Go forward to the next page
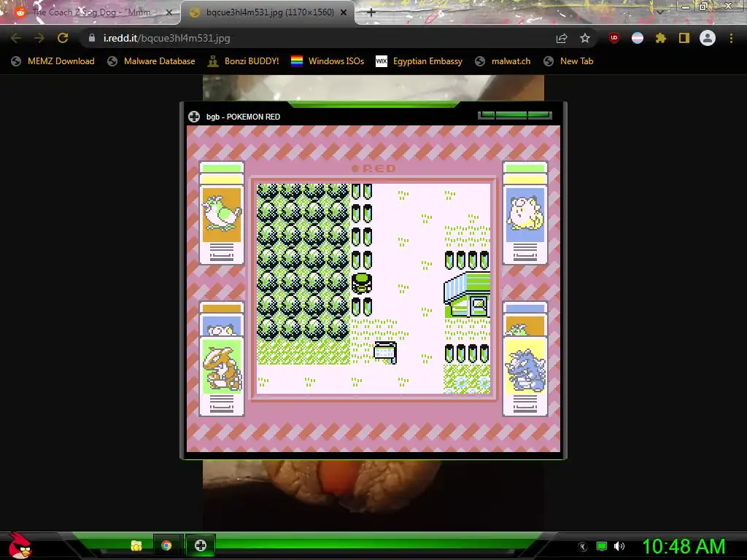Screen dimensions: 747x560 (x=39, y=38)
